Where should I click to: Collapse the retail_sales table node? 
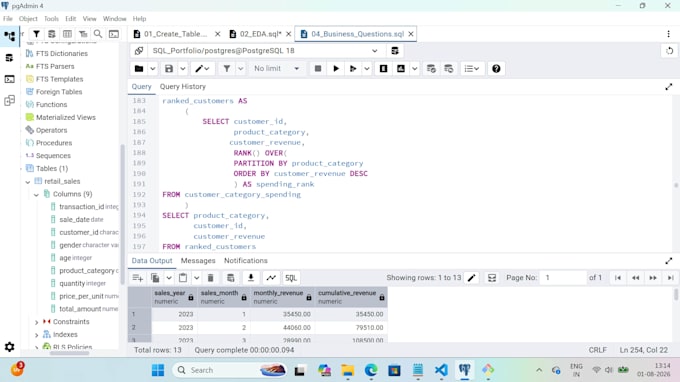(28, 182)
